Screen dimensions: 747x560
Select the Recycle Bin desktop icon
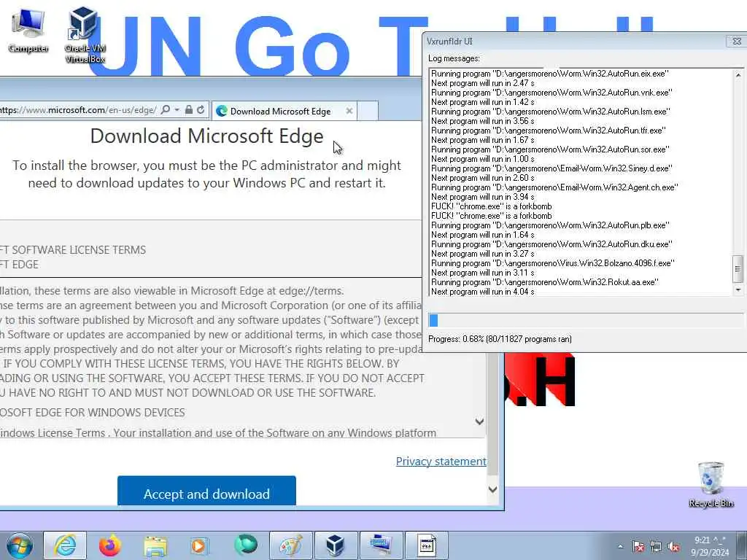coord(711,485)
